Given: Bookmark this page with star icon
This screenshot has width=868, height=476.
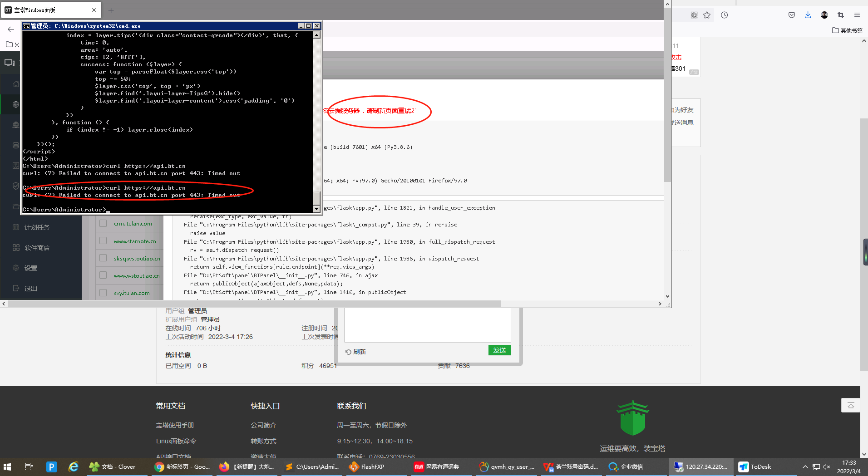Looking at the screenshot, I should coord(707,15).
